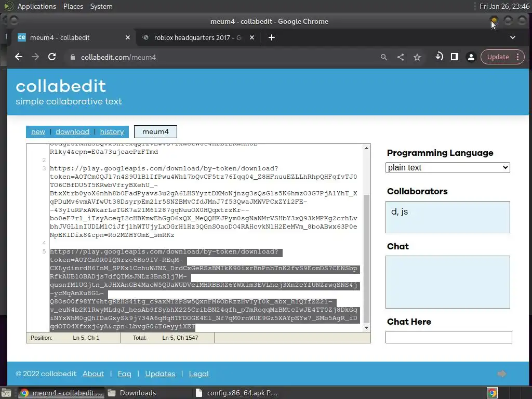Viewport: 532px width, 399px height.
Task: Expand the tab search chevron
Action: pyautogui.click(x=513, y=37)
